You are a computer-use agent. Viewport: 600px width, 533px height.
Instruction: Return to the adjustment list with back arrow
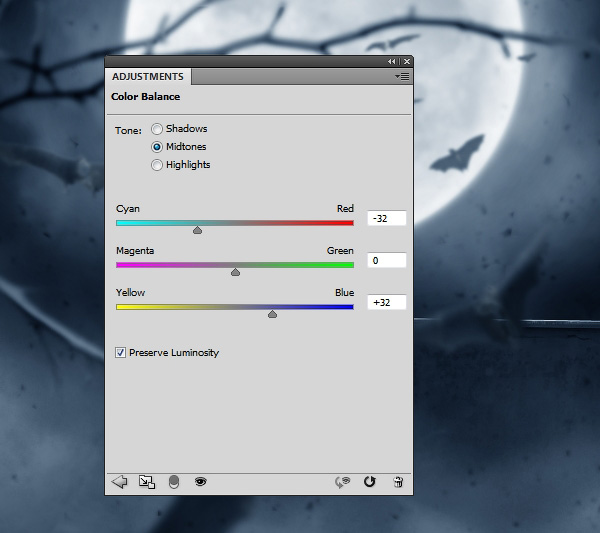[119, 482]
